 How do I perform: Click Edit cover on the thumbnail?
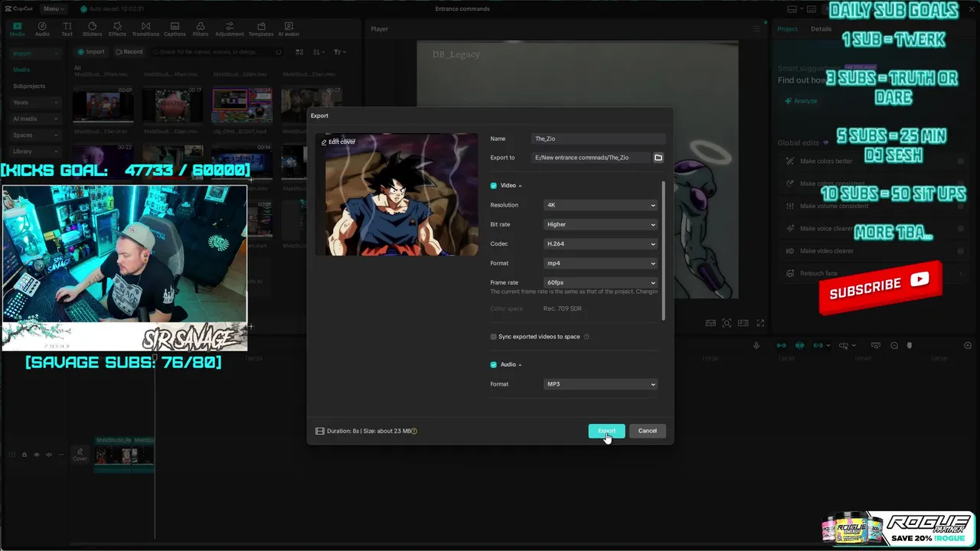pos(338,142)
